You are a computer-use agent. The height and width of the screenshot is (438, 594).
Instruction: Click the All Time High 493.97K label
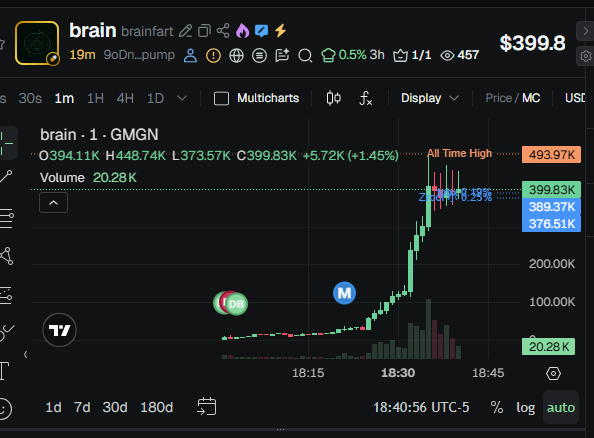pyautogui.click(x=551, y=155)
